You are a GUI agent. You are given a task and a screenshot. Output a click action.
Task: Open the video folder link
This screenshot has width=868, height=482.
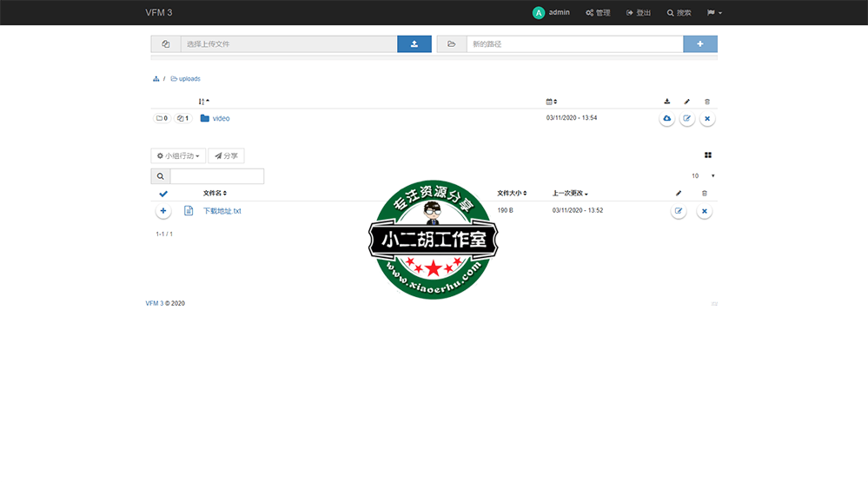(x=221, y=118)
